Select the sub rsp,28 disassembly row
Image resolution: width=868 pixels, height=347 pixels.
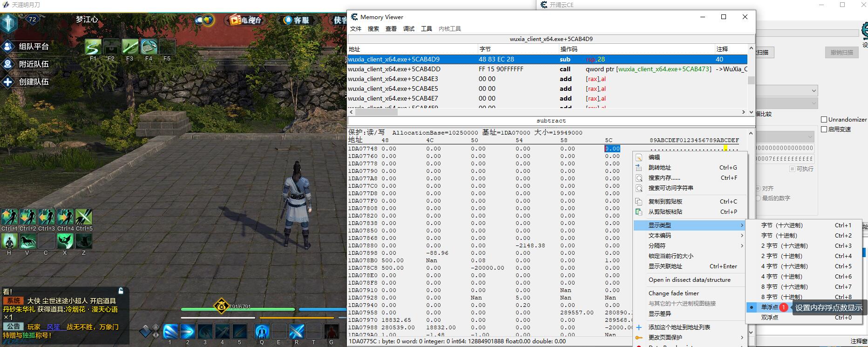547,59
